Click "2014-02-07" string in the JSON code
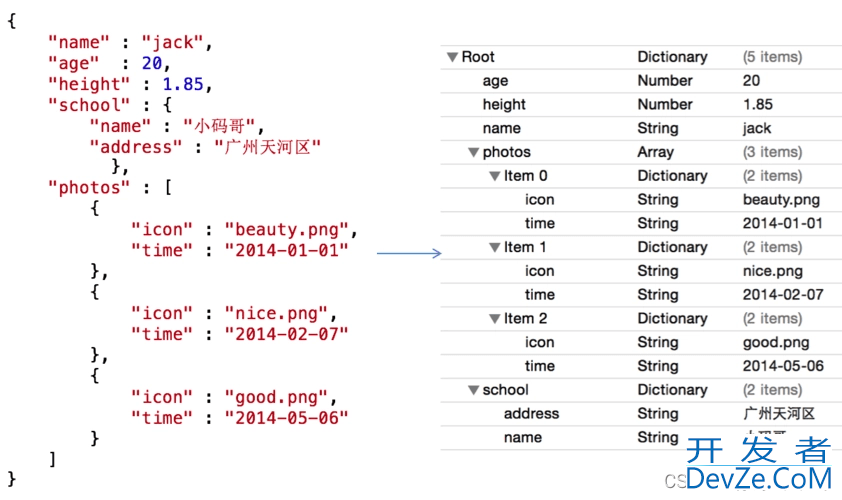 pos(287,335)
